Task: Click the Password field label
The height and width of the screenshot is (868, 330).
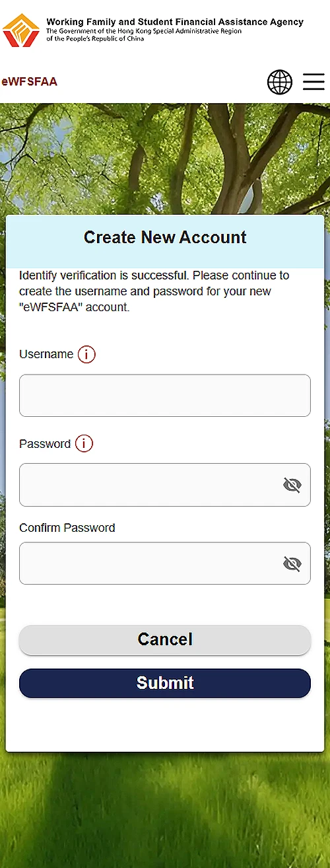Action: coord(45,444)
